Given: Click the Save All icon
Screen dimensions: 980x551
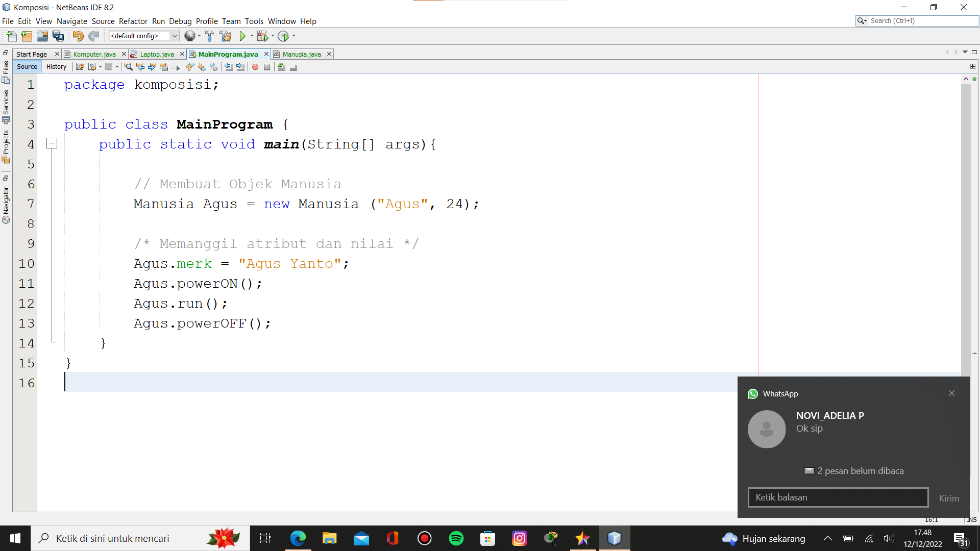Looking at the screenshot, I should click(x=58, y=36).
